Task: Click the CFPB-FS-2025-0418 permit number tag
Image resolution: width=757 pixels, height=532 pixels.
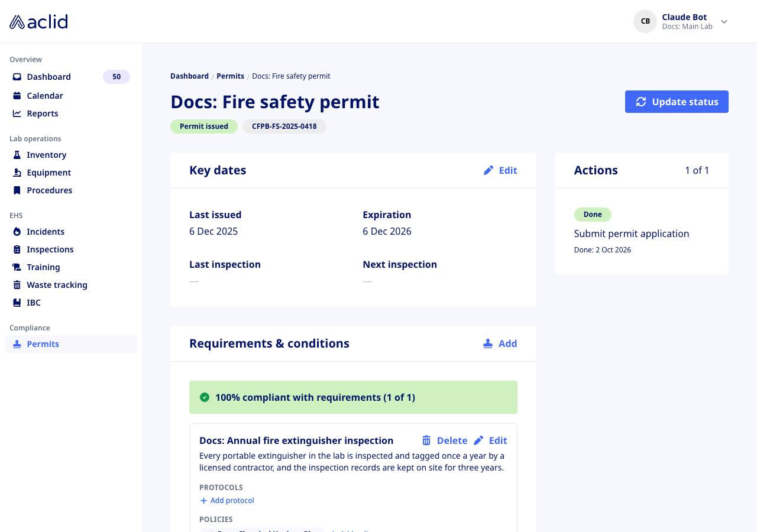Action: pyautogui.click(x=284, y=126)
